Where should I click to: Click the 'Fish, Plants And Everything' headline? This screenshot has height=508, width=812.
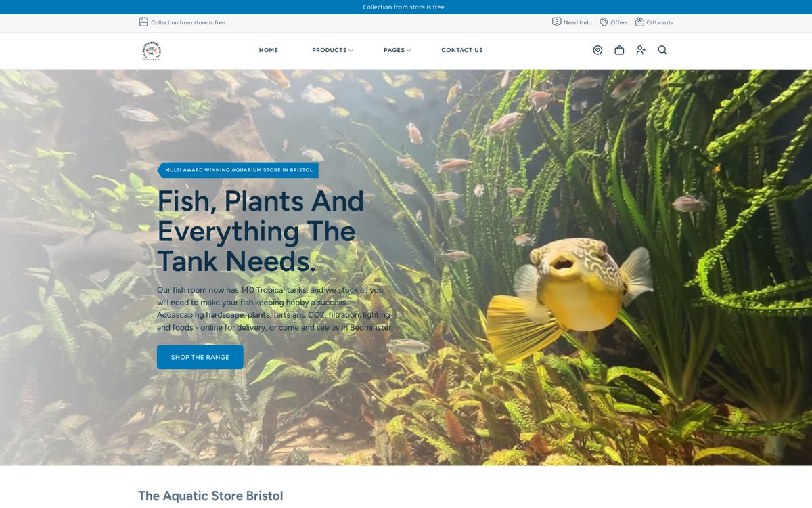coord(261,232)
